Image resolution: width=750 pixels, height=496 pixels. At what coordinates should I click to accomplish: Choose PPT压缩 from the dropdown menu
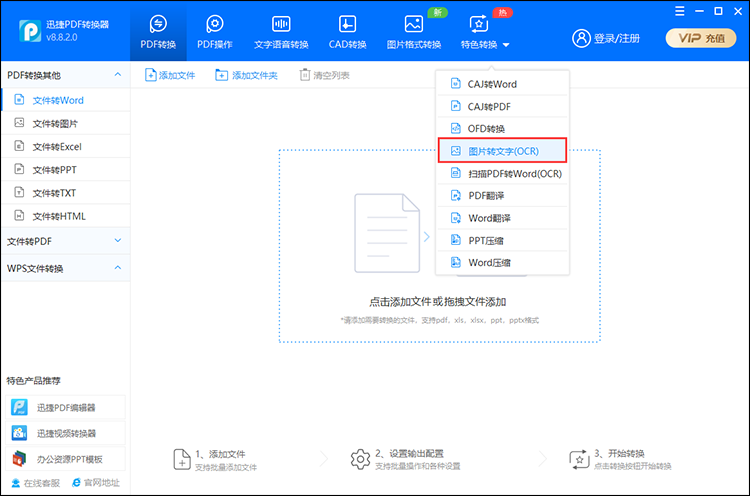click(x=502, y=240)
